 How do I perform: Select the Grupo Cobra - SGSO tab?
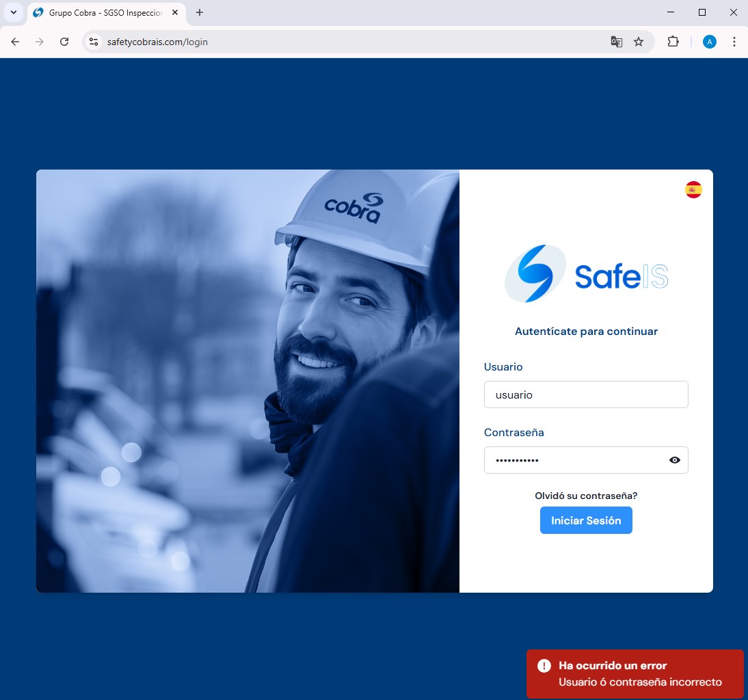pyautogui.click(x=105, y=13)
